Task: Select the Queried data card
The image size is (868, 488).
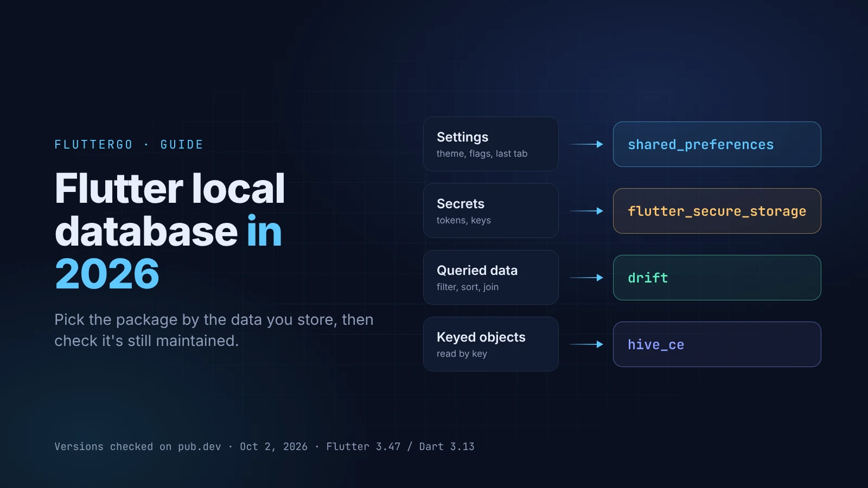Action: point(490,278)
